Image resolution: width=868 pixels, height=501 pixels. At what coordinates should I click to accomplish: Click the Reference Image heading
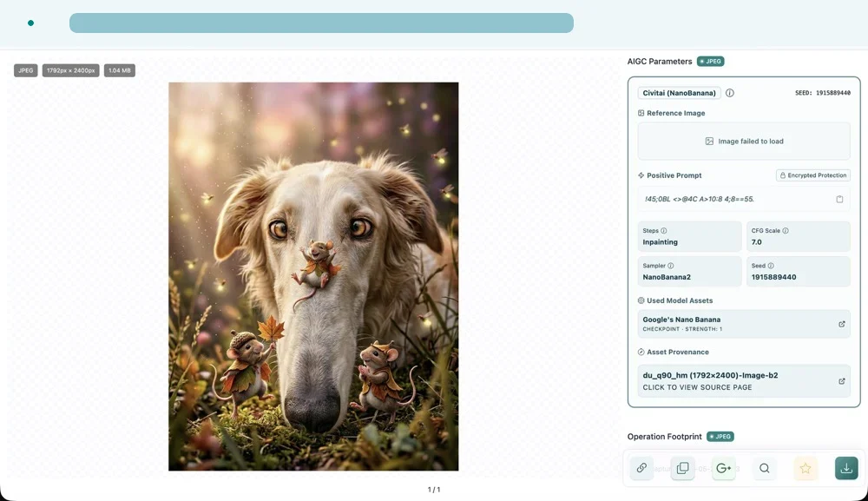pos(676,113)
